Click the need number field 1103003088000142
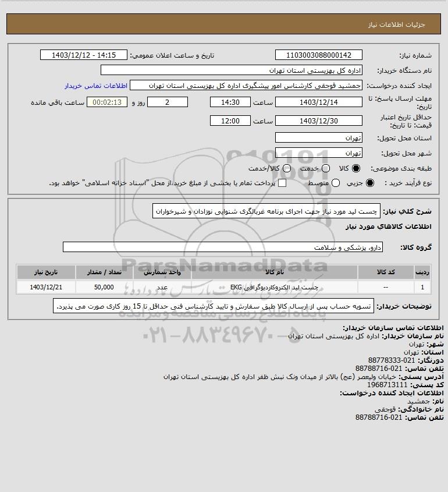Screen dimensions: 448x492 click(318, 55)
